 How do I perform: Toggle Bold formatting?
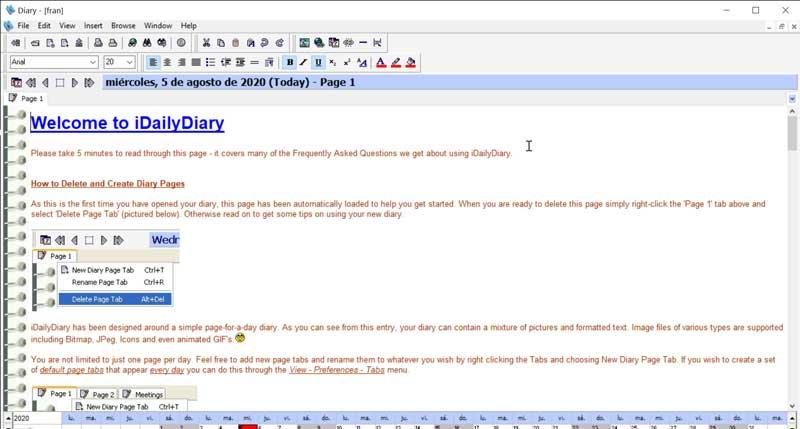(x=290, y=62)
